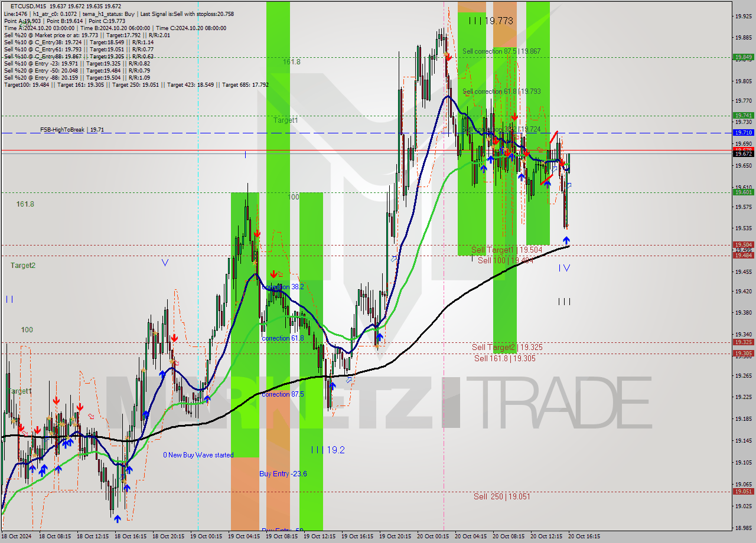Click 'Sell %20 @ Entry -88: 20.159' line

pos(77,77)
